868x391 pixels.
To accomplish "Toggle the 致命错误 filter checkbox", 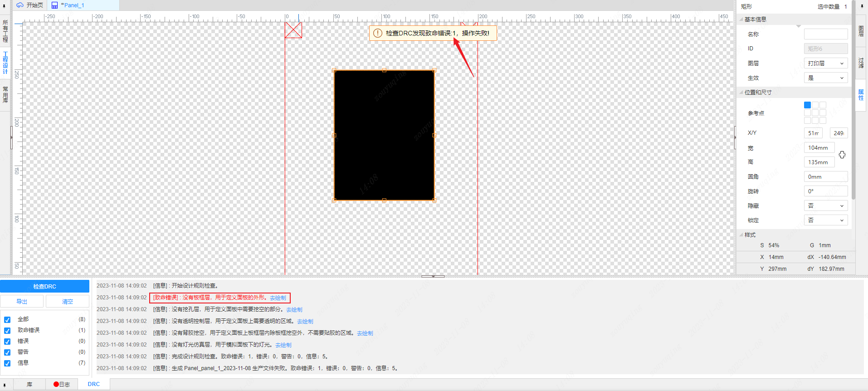I will 7,331.
